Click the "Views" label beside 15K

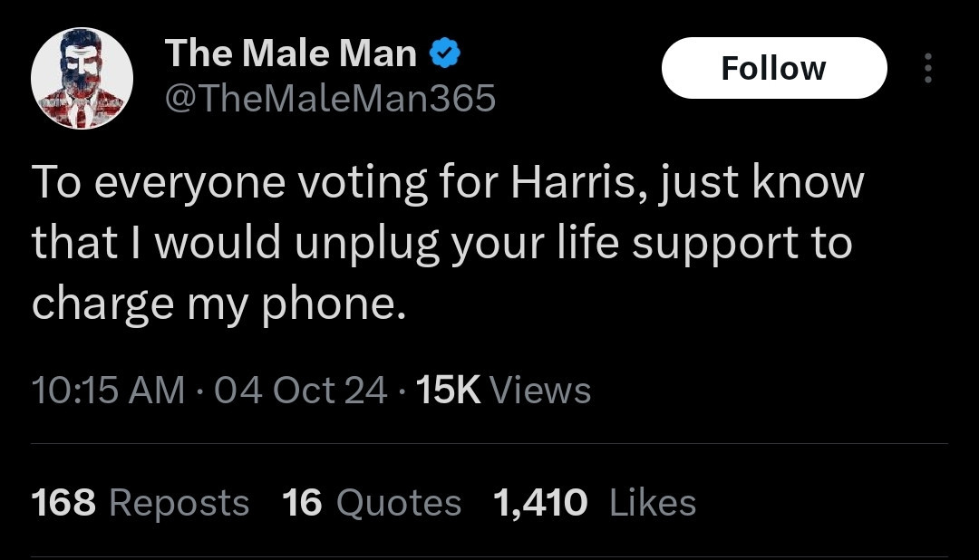pos(540,390)
